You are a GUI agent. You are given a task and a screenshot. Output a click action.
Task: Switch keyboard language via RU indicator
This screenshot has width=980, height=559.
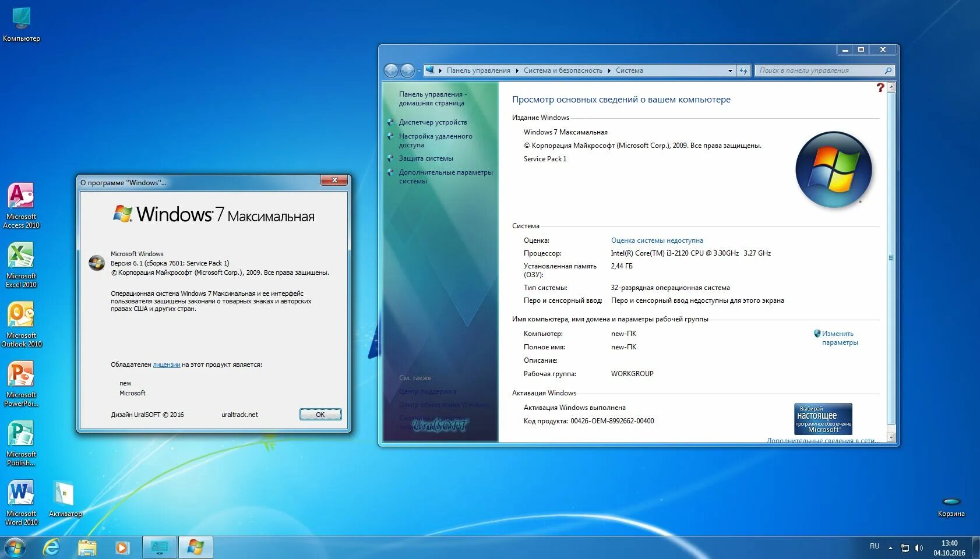coord(875,547)
